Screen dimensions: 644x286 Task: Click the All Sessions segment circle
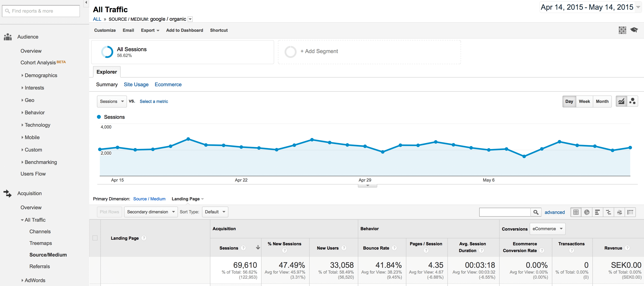point(107,52)
